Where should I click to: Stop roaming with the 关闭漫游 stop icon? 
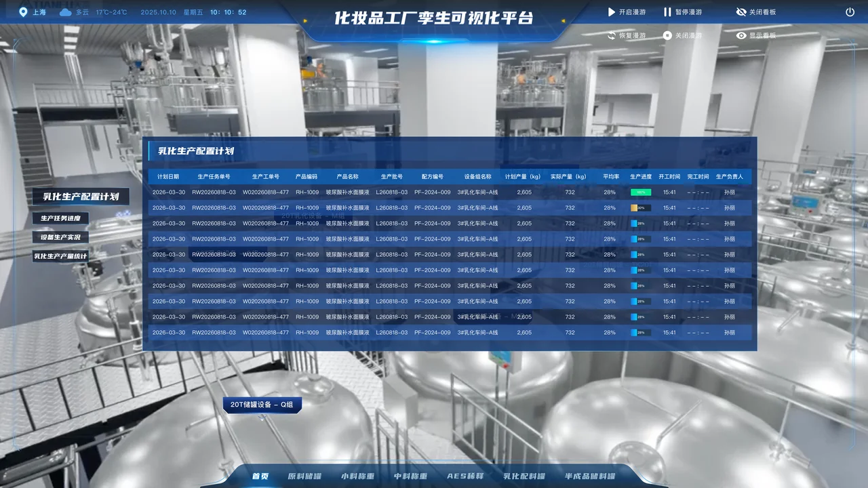(x=667, y=35)
